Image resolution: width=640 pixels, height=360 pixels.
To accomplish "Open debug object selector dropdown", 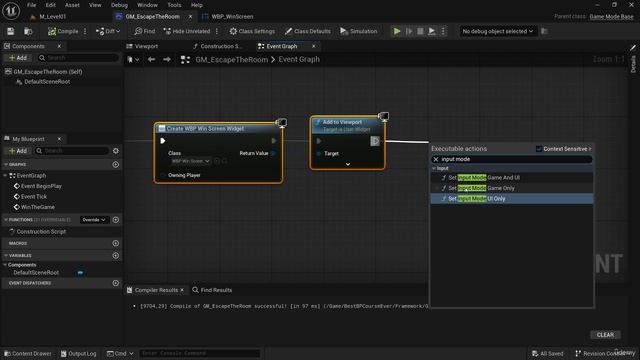I will point(498,31).
